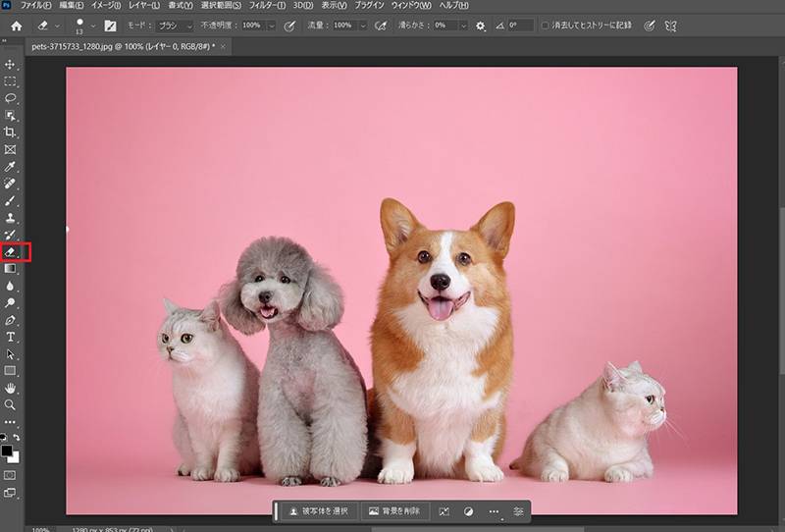785x532 pixels.
Task: Switch to pets-3715733_1280.jpg document tab
Action: coord(124,46)
